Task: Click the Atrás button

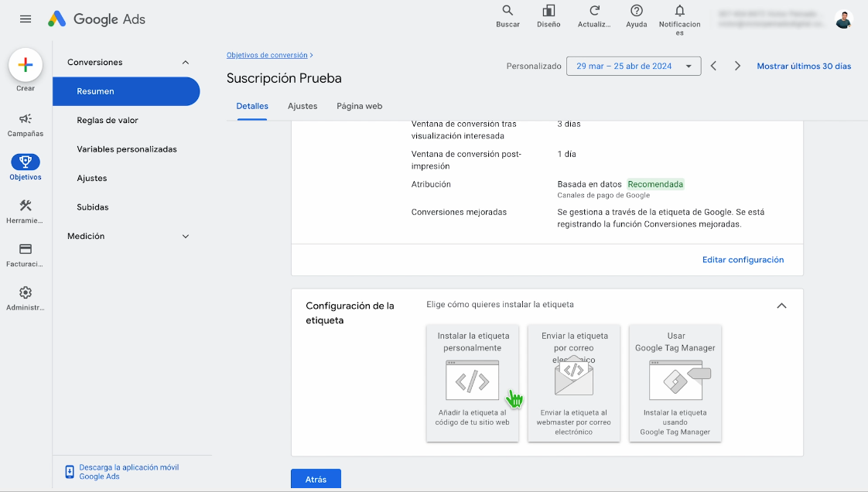Action: coord(316,480)
